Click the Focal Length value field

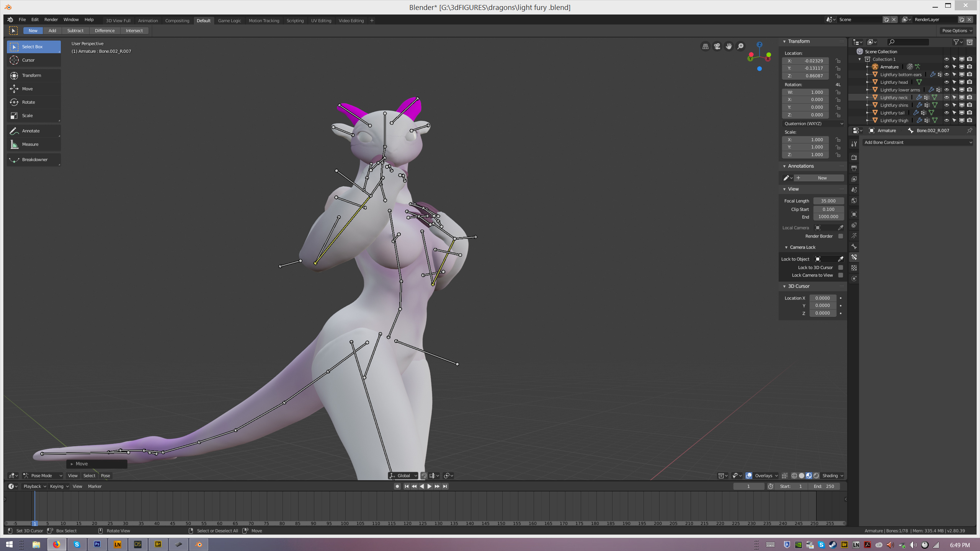pos(828,201)
